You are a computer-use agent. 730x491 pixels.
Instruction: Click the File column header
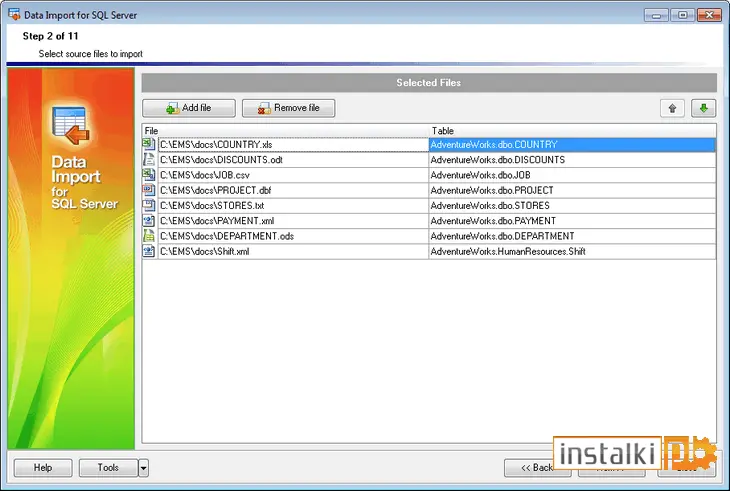tap(285, 131)
